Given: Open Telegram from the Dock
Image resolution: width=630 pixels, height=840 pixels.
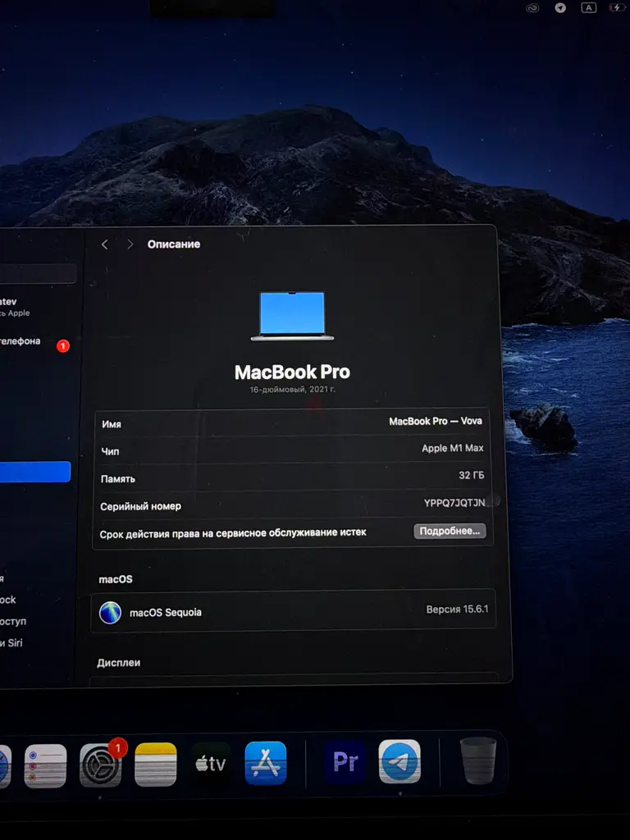Looking at the screenshot, I should pyautogui.click(x=399, y=761).
